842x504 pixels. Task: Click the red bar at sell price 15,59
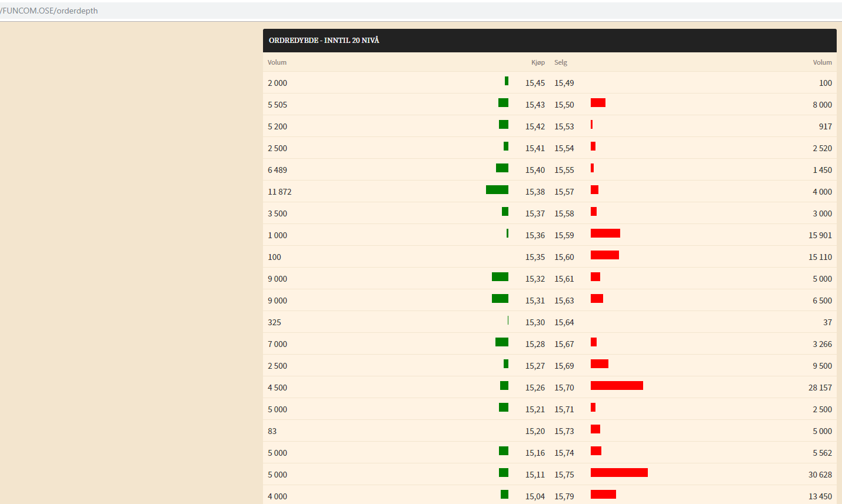605,233
